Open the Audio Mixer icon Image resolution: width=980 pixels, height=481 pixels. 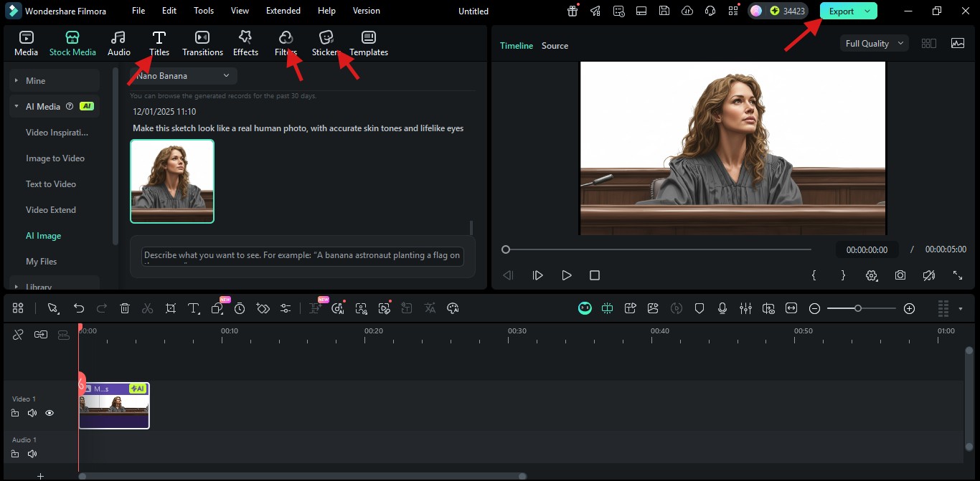pyautogui.click(x=745, y=308)
